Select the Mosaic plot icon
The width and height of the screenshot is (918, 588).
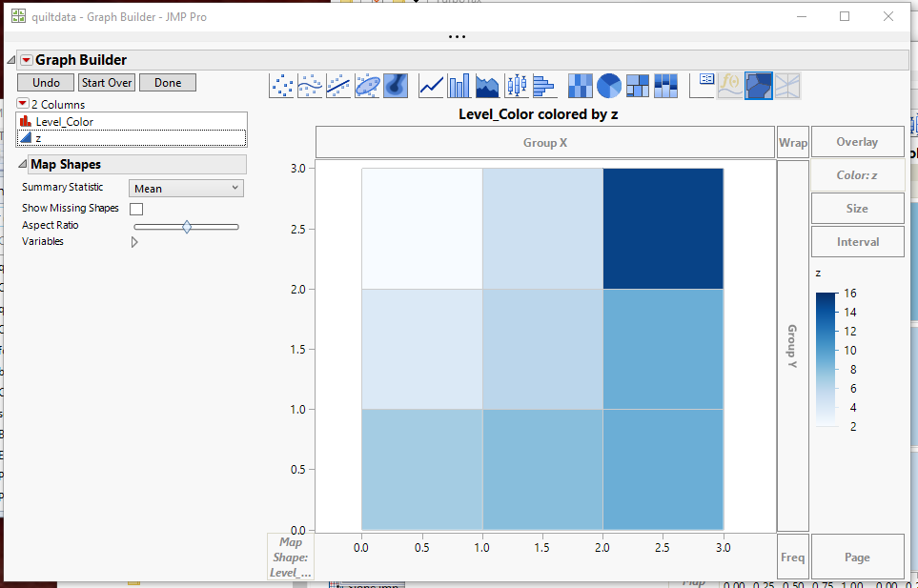pyautogui.click(x=665, y=86)
